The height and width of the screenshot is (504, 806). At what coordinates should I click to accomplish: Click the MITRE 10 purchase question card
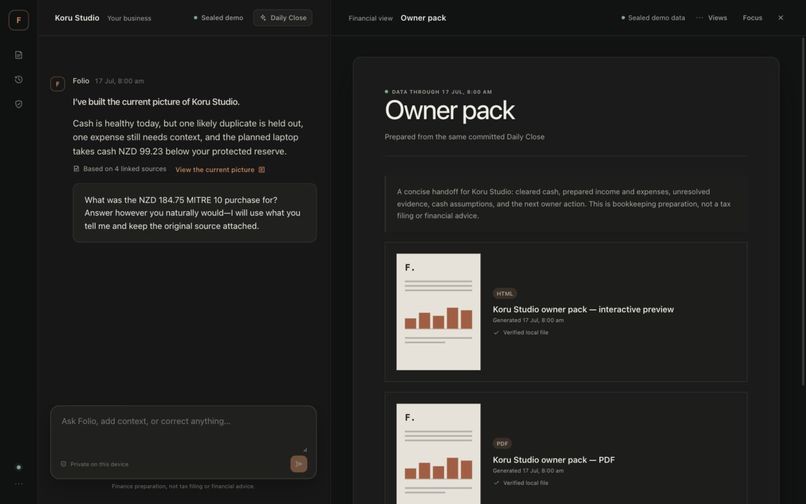(x=195, y=213)
